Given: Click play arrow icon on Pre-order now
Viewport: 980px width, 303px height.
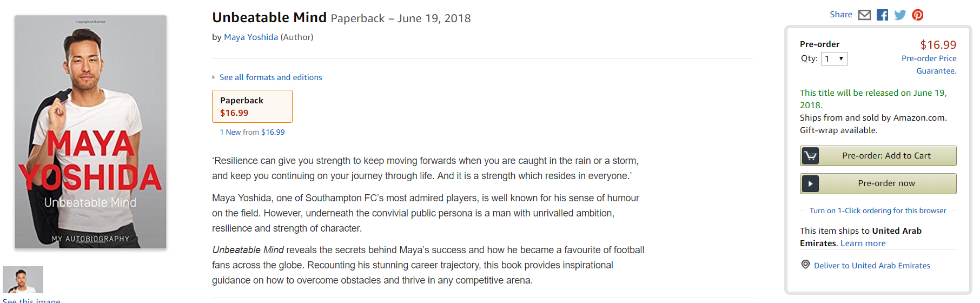Looking at the screenshot, I should pos(810,183).
